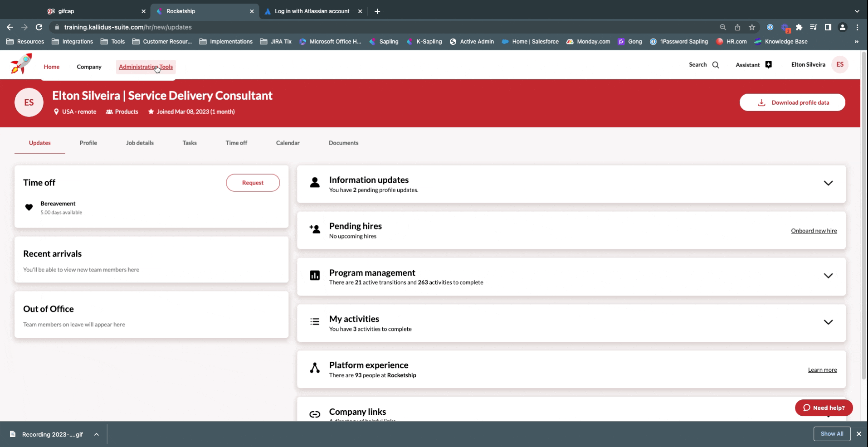Click the Pending hires new-hire icon
868x447 pixels.
click(x=314, y=229)
